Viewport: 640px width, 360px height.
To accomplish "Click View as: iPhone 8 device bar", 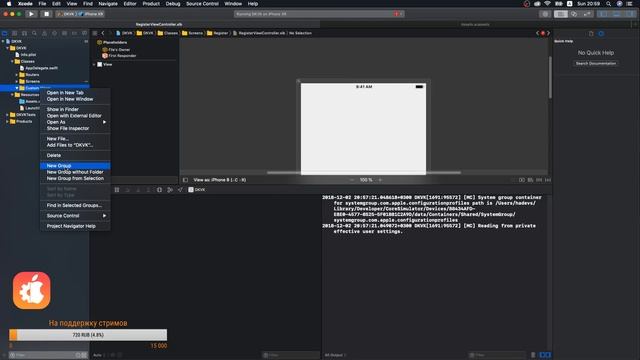I will point(220,180).
